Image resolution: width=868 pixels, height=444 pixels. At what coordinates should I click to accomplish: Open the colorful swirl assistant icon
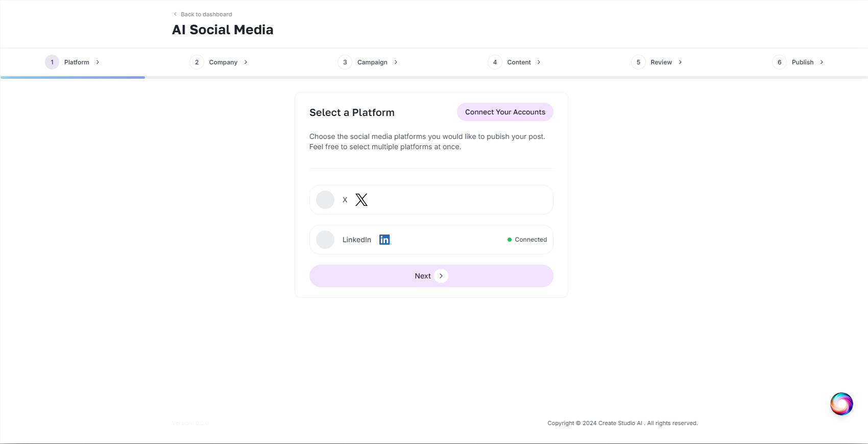click(841, 404)
